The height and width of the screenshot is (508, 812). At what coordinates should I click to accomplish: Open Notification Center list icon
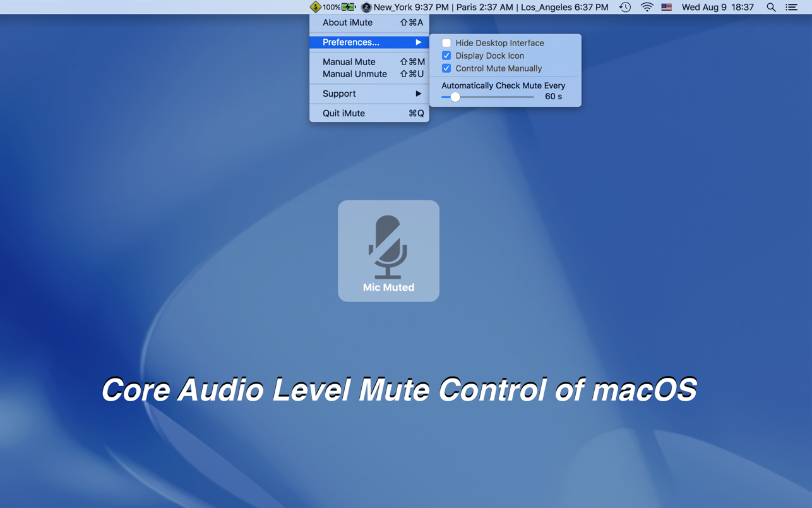(791, 7)
